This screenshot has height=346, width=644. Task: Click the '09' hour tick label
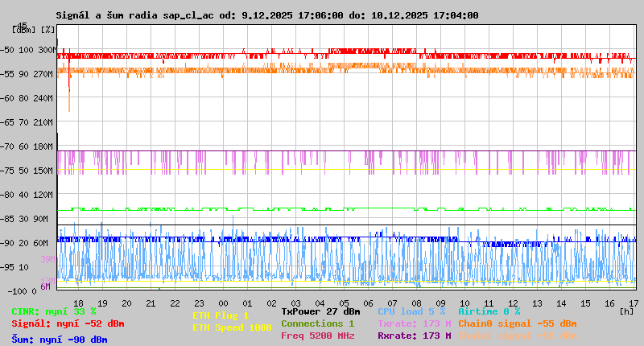pos(440,303)
